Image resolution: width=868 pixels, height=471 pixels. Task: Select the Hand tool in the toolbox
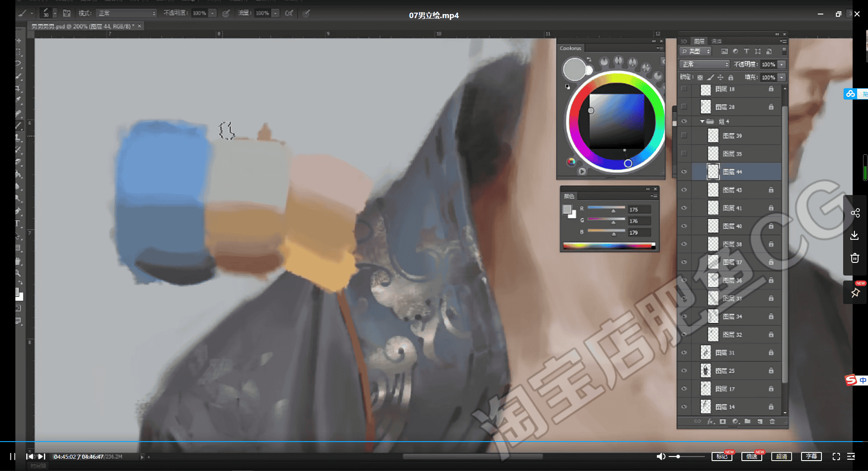pyautogui.click(x=18, y=261)
